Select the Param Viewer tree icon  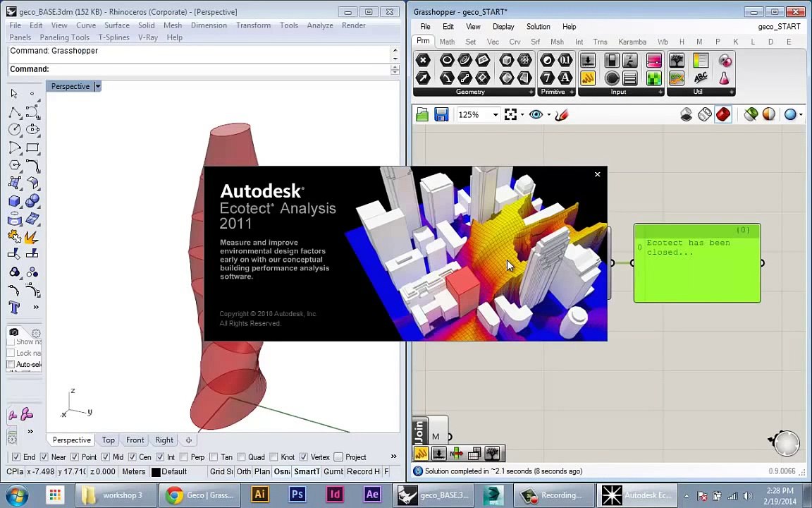pyautogui.click(x=677, y=61)
